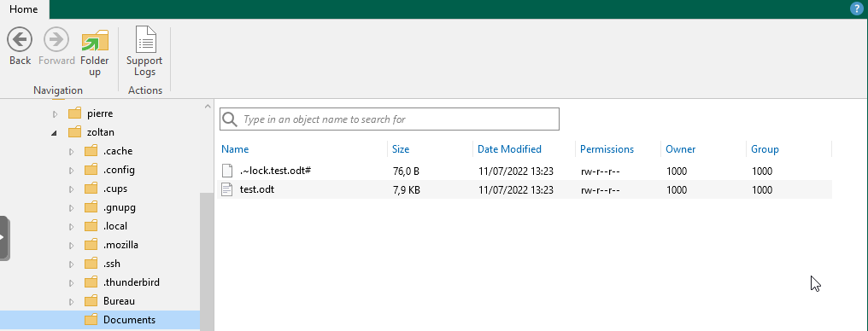Click the Documents folder icon
868x331 pixels.
click(x=91, y=320)
